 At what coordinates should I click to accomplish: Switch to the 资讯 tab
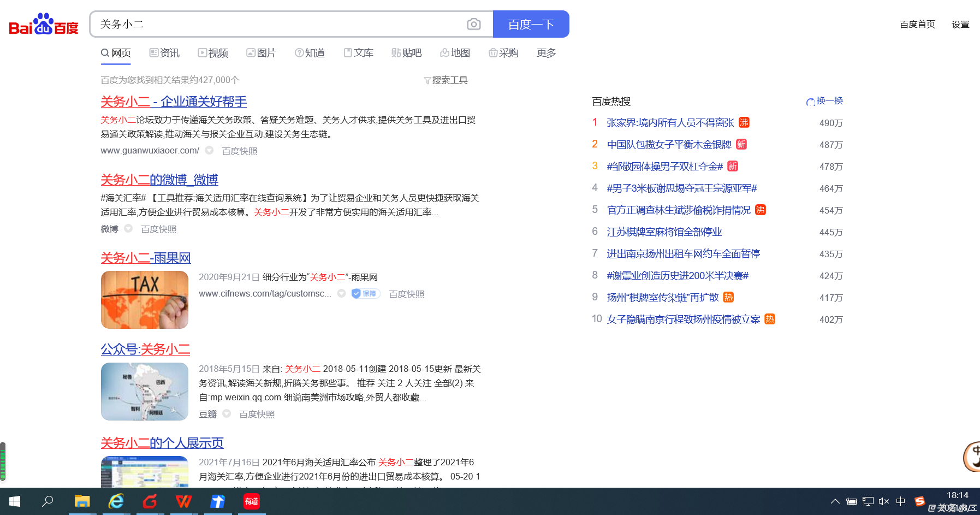click(164, 53)
